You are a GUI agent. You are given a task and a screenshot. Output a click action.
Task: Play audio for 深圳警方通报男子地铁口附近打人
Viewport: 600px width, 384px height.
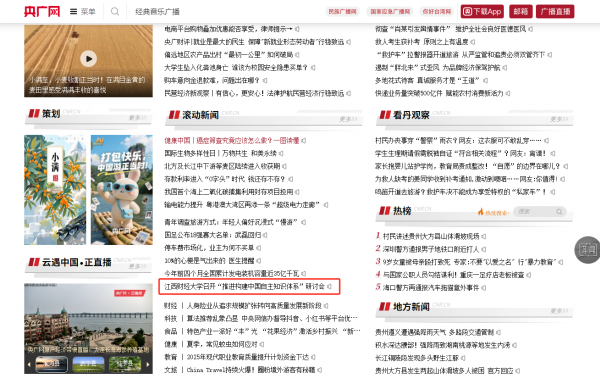point(484,249)
